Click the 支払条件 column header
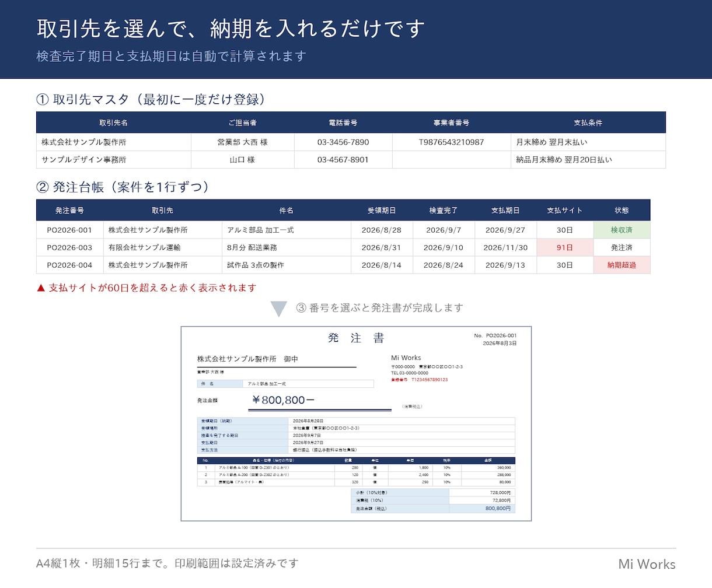Screen dimensions: 712x588 coord(588,123)
